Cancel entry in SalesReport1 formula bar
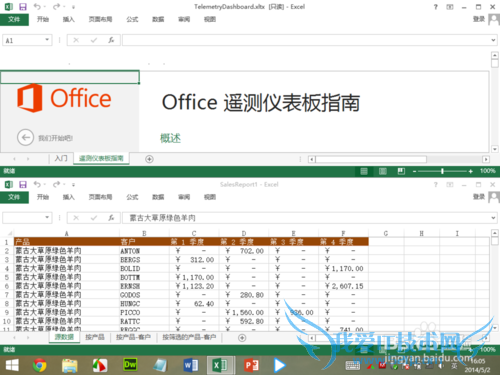Viewport: 500px width, 375px height. pyautogui.click(x=76, y=218)
